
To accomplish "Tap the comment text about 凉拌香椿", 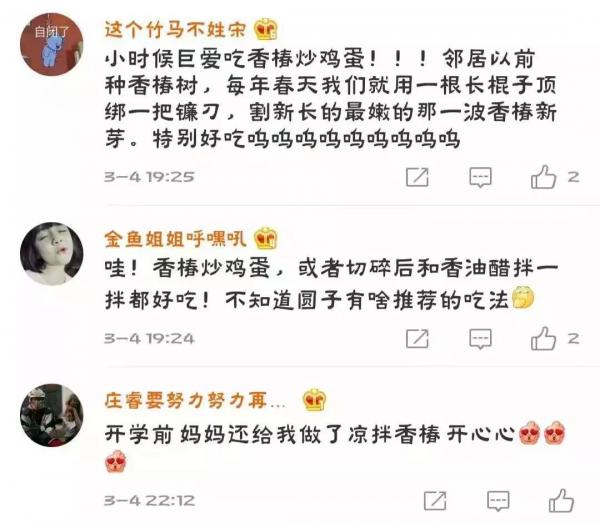I will pos(309,435).
